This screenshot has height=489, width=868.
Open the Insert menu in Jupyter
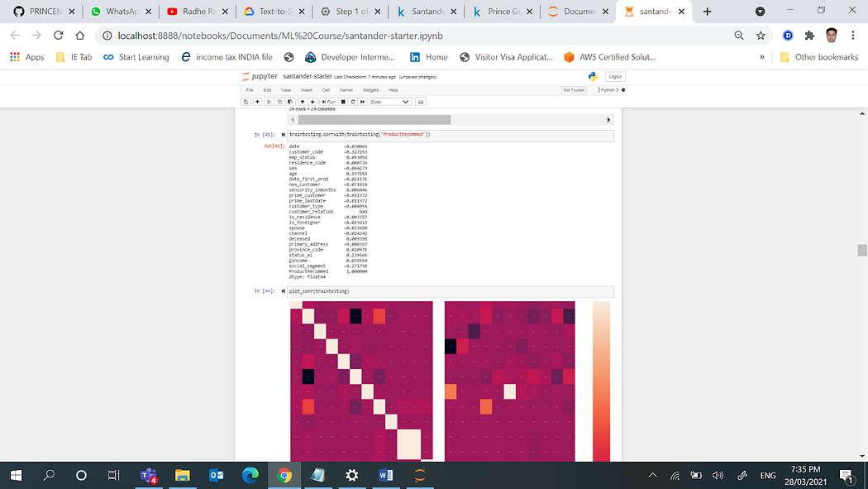306,90
